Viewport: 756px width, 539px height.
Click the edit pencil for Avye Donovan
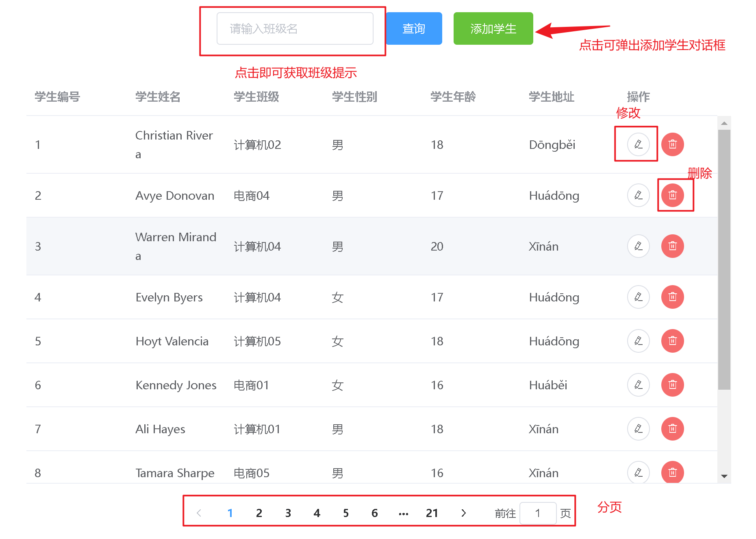638,195
